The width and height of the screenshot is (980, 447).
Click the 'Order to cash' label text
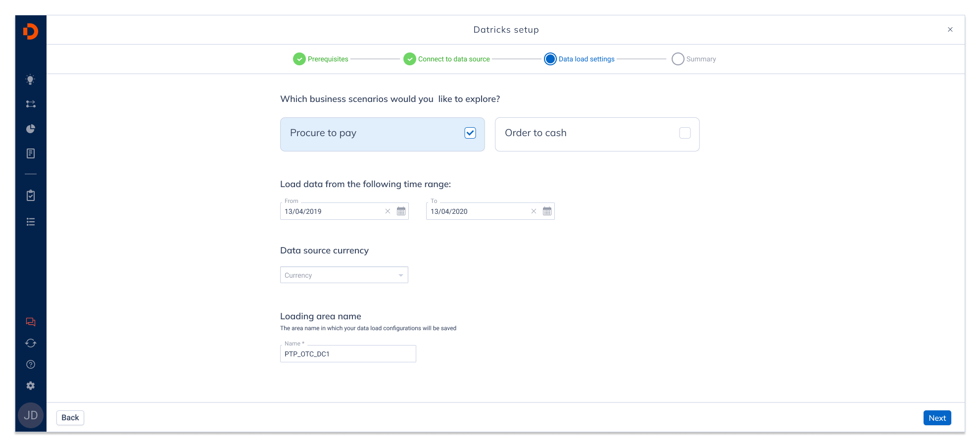(x=536, y=133)
